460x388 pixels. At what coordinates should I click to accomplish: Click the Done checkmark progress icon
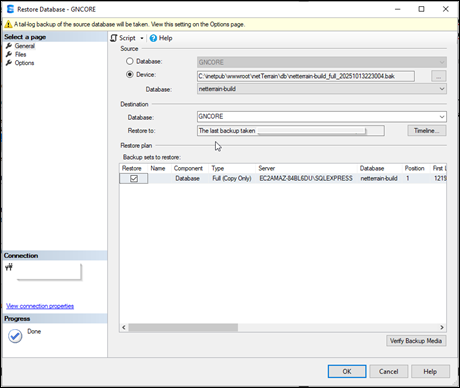pos(15,336)
